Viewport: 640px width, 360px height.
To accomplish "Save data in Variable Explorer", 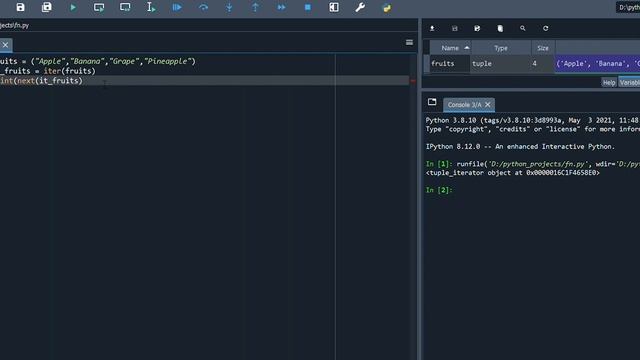I will (x=455, y=28).
